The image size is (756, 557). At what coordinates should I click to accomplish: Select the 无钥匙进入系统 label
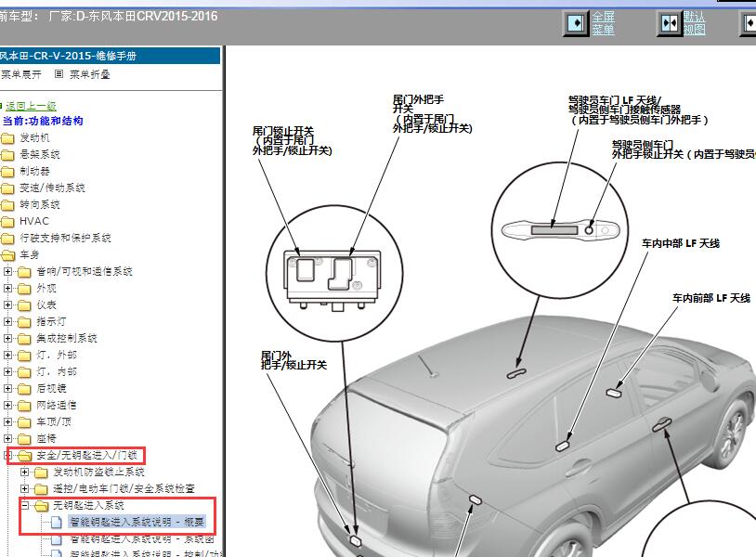(x=89, y=505)
